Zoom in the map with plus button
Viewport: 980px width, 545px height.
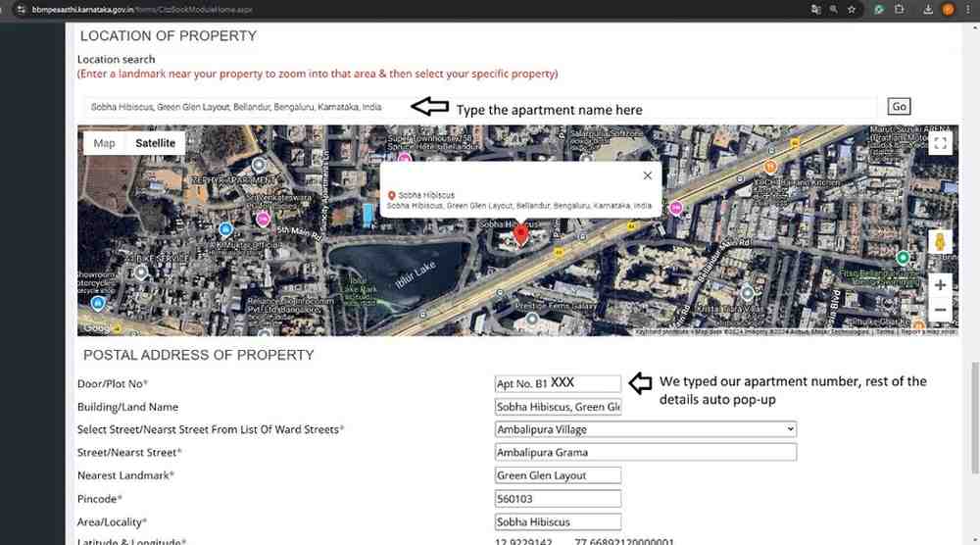tap(940, 285)
